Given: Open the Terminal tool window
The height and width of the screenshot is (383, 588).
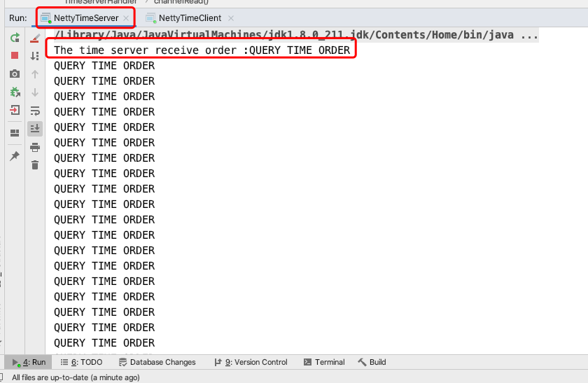Looking at the screenshot, I should click(x=324, y=362).
